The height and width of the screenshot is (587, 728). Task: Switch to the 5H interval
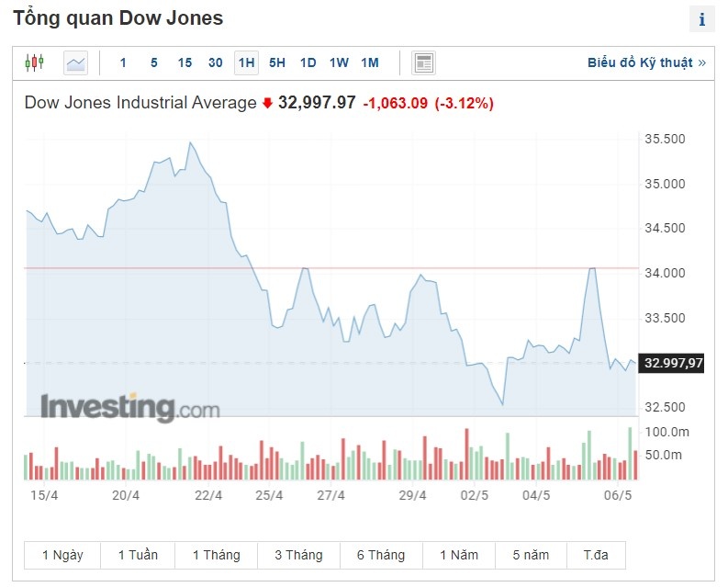click(277, 62)
